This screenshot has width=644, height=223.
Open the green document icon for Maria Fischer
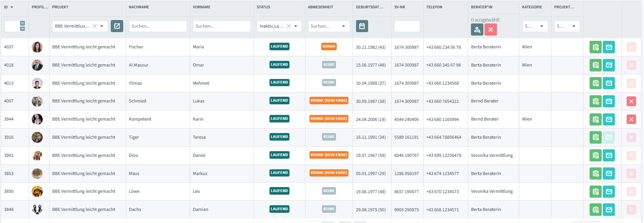(595, 47)
